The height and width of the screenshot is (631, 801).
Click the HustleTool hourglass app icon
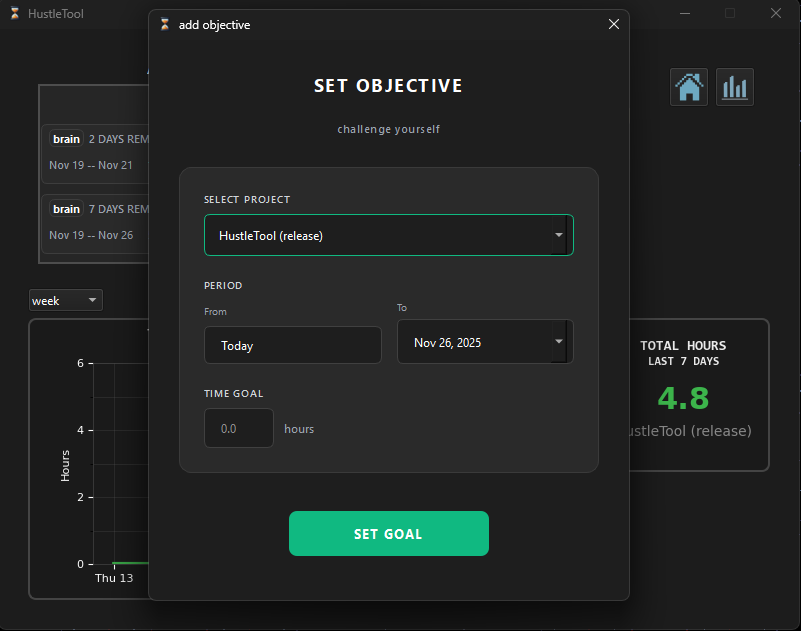15,13
